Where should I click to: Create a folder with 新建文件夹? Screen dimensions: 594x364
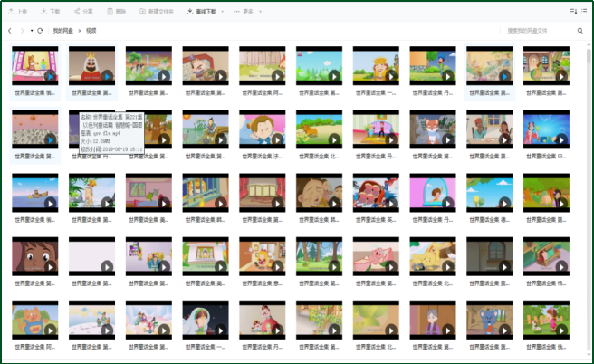[157, 12]
